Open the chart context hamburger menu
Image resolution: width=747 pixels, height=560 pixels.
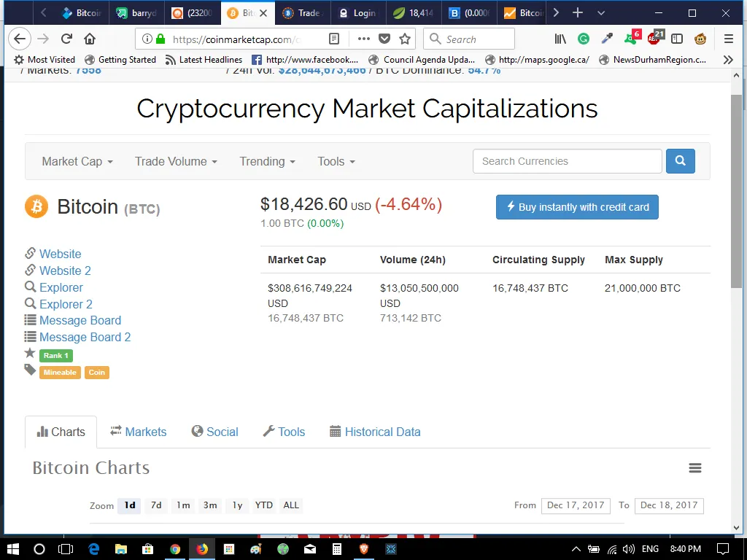coord(695,468)
